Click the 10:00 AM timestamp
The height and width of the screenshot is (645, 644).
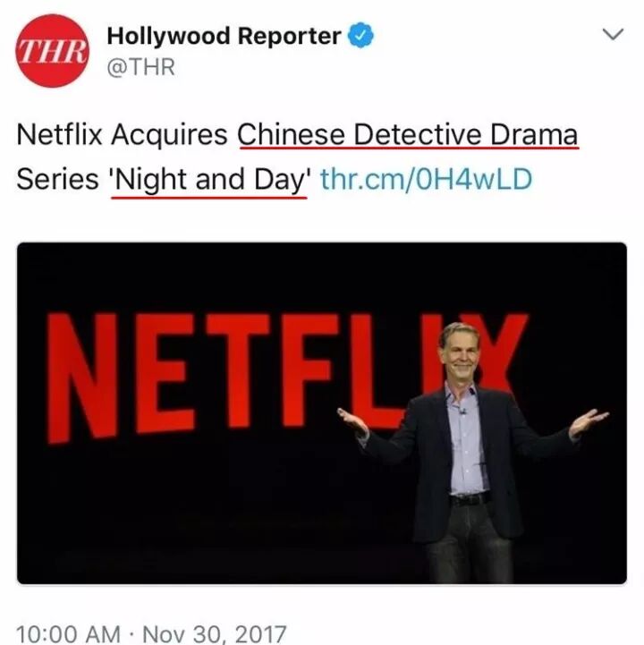pyautogui.click(x=68, y=634)
